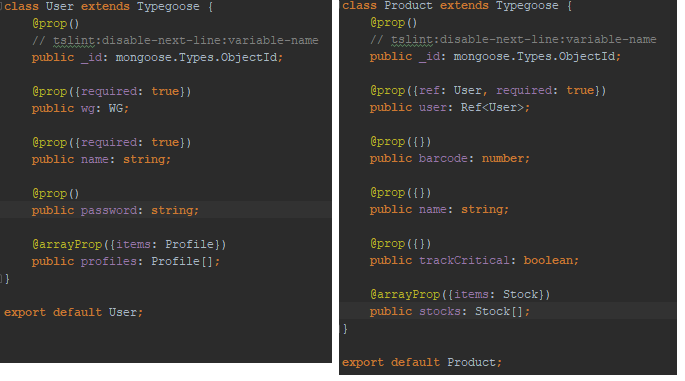The height and width of the screenshot is (381, 685).
Task: Click 'public name: string;' in the Product class
Action: tap(439, 210)
